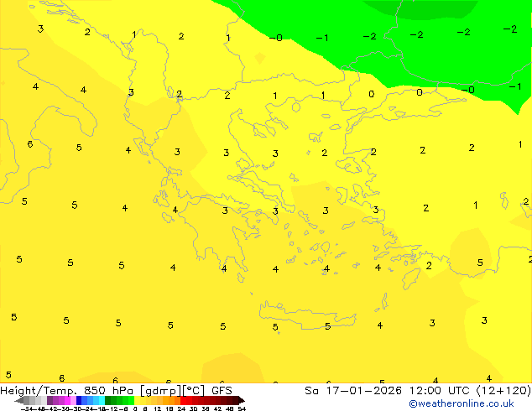Select the gray swatch at the scale's cold end
Screen dimensions: 532x411
[x=27, y=400]
